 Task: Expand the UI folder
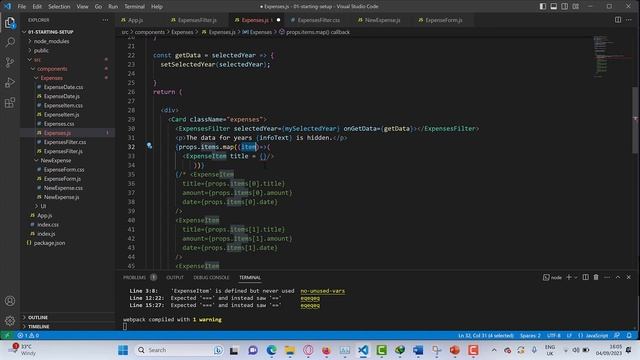pos(43,206)
